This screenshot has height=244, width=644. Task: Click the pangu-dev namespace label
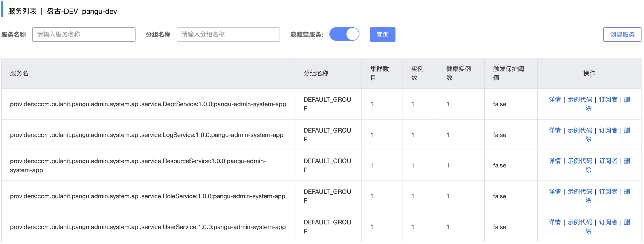pyautogui.click(x=99, y=12)
